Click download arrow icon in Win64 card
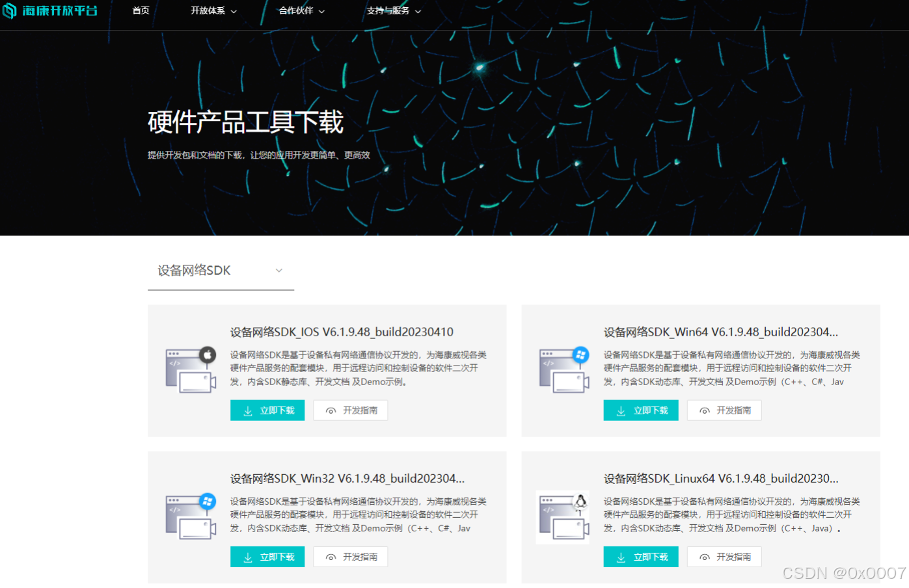 click(x=621, y=411)
